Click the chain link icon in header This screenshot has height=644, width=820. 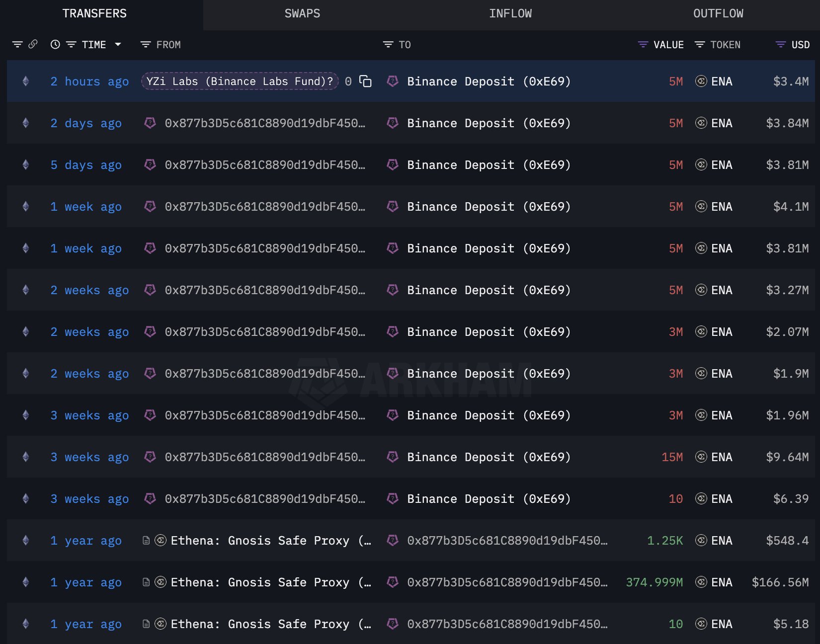(x=33, y=44)
